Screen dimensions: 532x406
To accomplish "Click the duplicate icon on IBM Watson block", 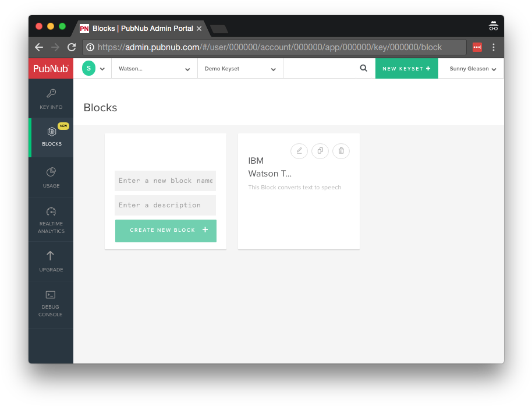I will click(320, 151).
